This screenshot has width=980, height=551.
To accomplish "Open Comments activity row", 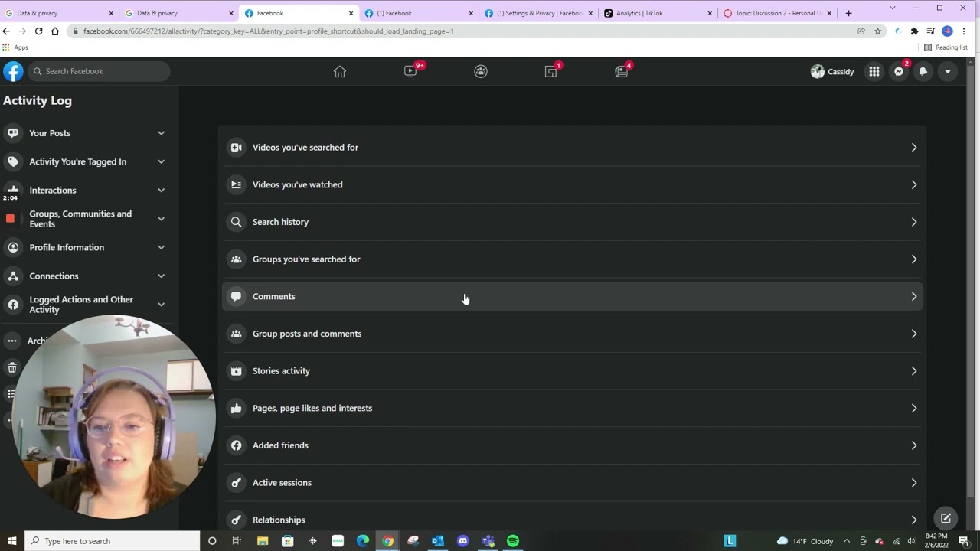I will pos(572,296).
